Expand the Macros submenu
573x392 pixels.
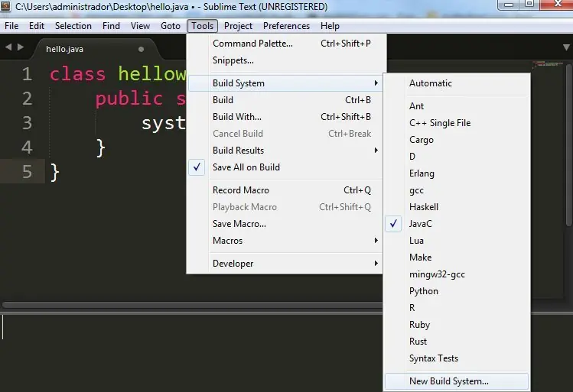(285, 241)
